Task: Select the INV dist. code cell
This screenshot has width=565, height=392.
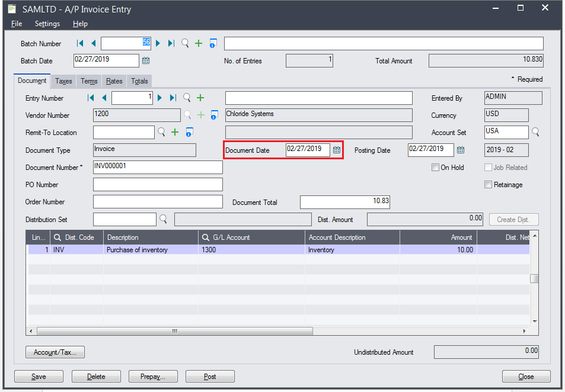Action: pyautogui.click(x=76, y=249)
